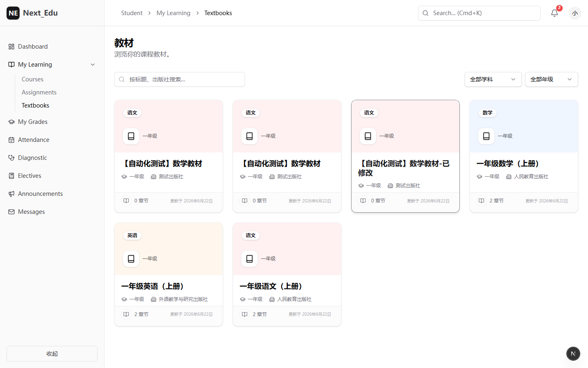Click the book icon on 一年级数学（上册） card
This screenshot has height=368, width=588.
click(x=486, y=136)
